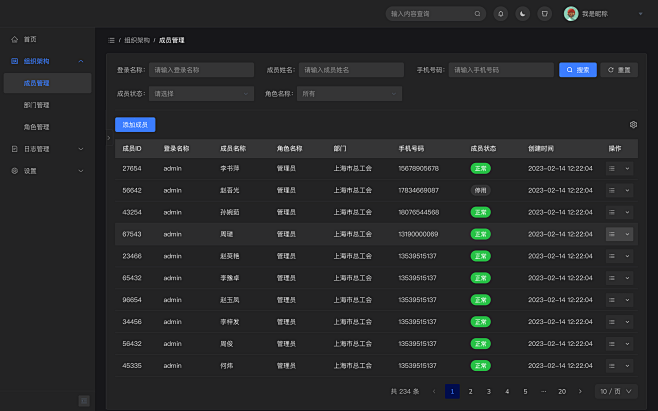Click the 添加成员 button

pyautogui.click(x=135, y=125)
